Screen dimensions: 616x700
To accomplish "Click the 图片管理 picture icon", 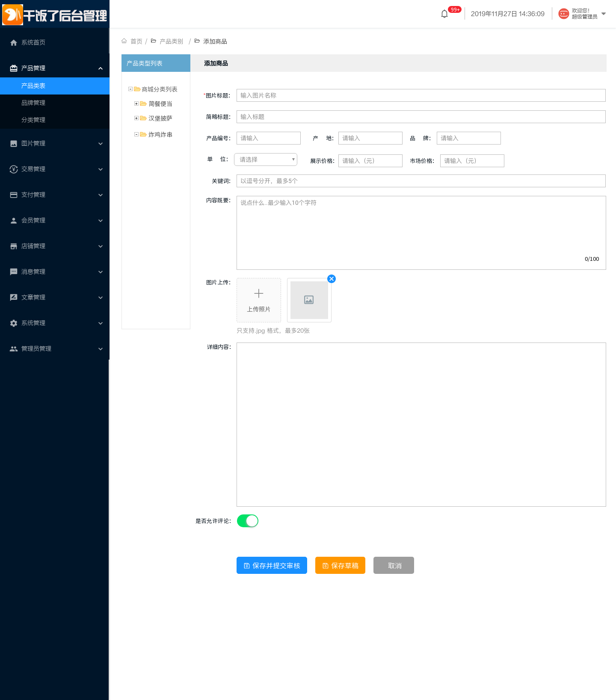I will (x=14, y=143).
